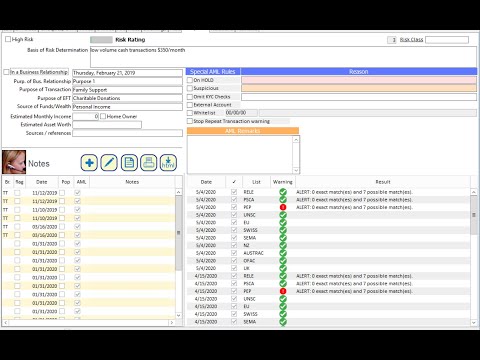Open Source of Funds/Wealth field Personal Income
Viewport: 480px width, 360px height.
pos(127,107)
